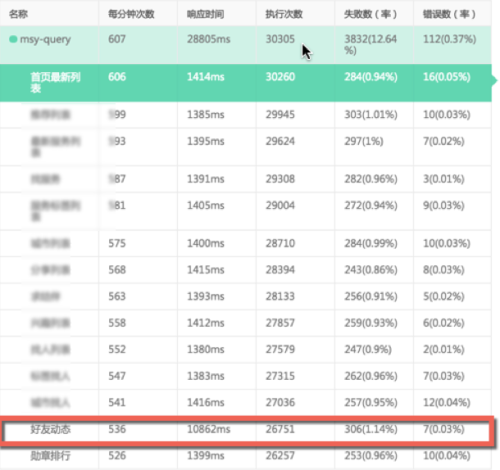Image resolution: width=500 pixels, height=470 pixels.
Task: Click the 306(1.14%) failure cell
Action: coord(371,429)
